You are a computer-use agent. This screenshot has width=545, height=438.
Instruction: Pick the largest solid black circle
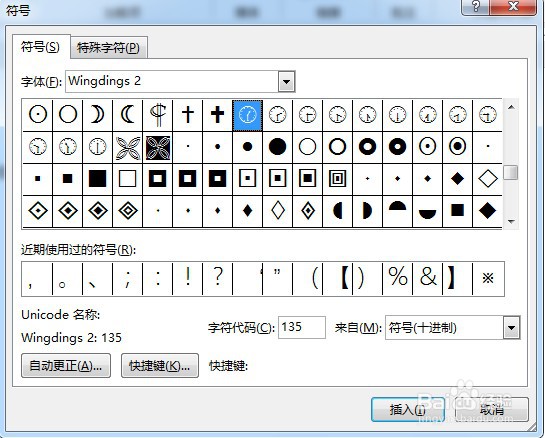coord(277,147)
